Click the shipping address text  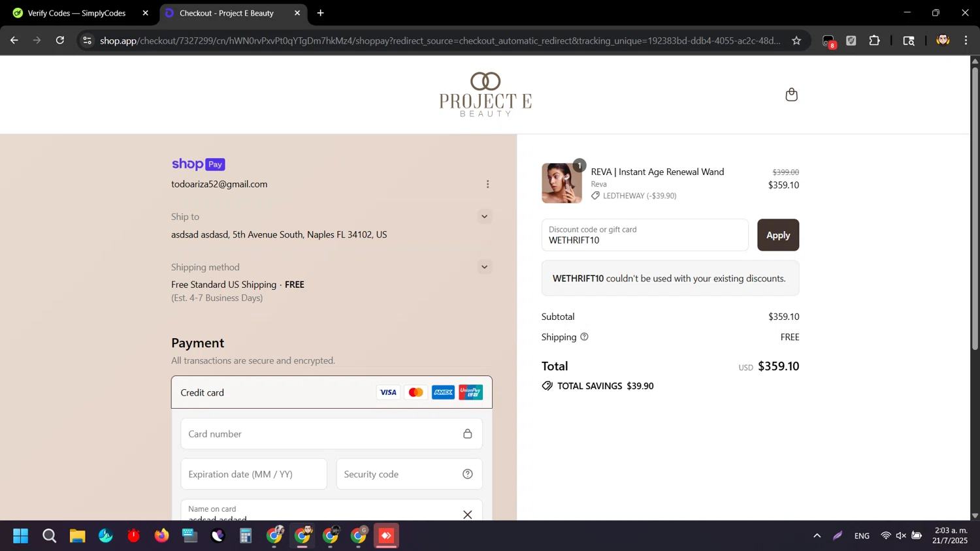[x=279, y=234]
